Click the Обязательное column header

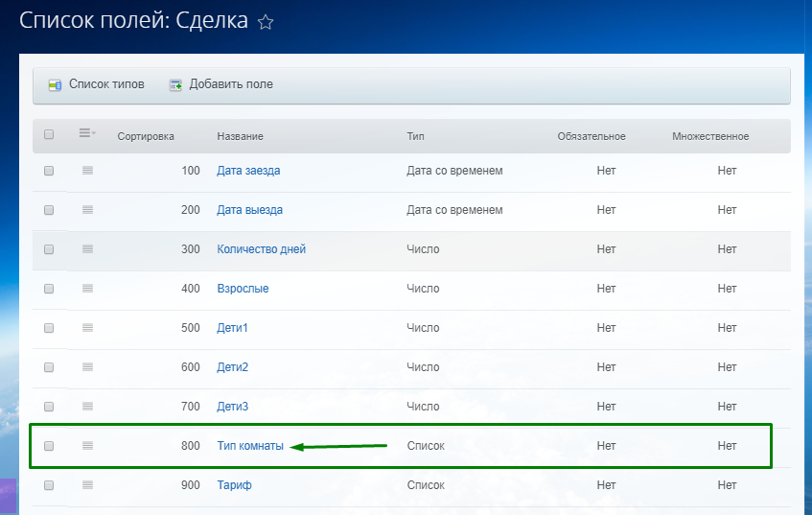591,136
